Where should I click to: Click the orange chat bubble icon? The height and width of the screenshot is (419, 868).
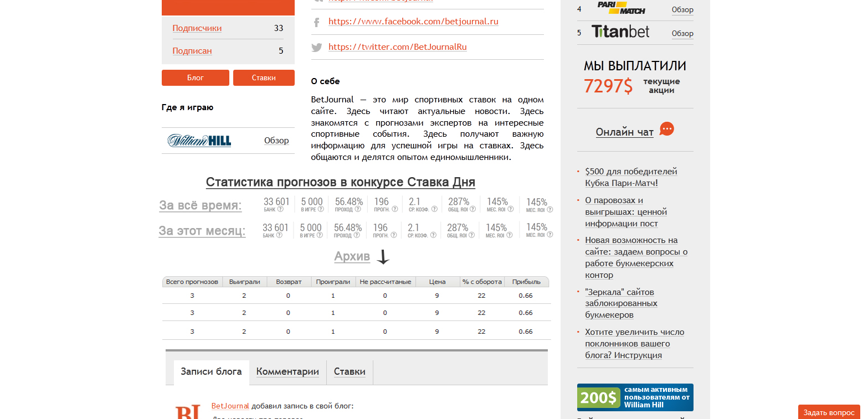tap(667, 129)
